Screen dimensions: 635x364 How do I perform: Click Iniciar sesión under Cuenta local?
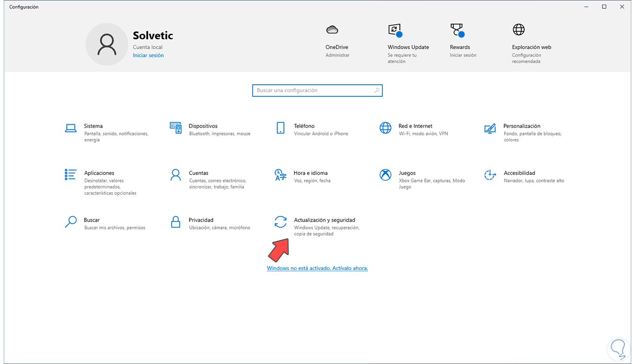148,55
